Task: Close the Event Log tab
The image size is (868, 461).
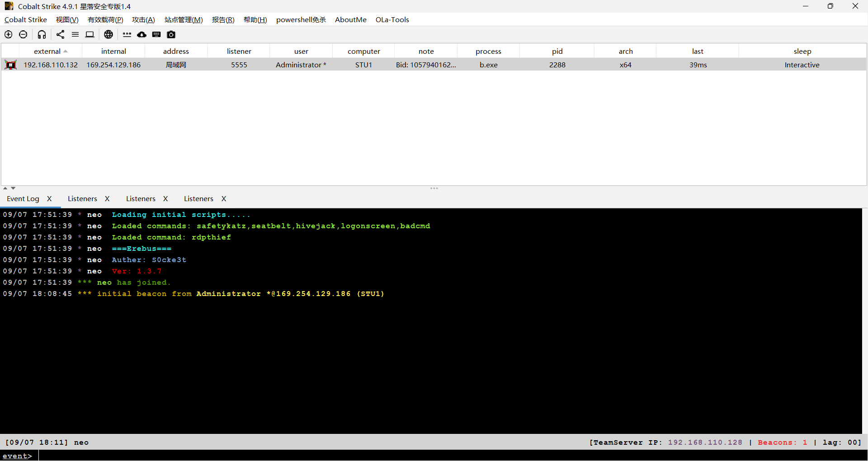Action: 49,199
